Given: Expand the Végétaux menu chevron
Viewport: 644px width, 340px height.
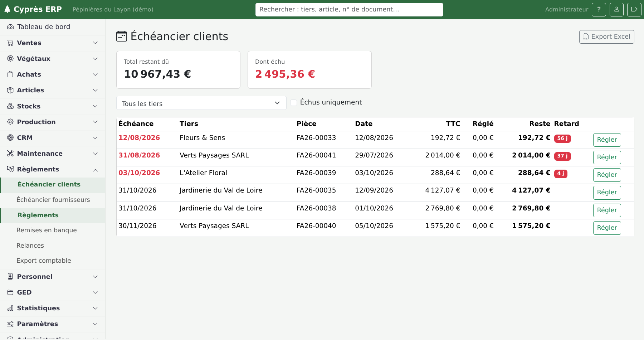Looking at the screenshot, I should (x=95, y=59).
